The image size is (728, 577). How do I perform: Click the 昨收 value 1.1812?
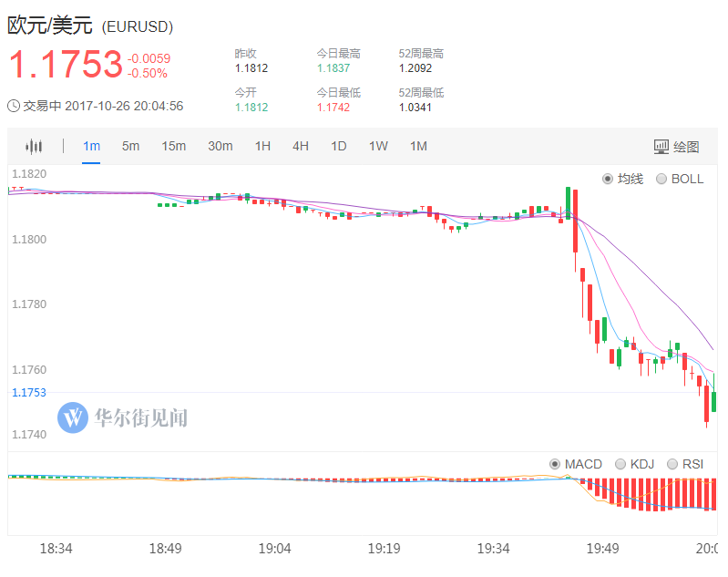click(x=251, y=68)
